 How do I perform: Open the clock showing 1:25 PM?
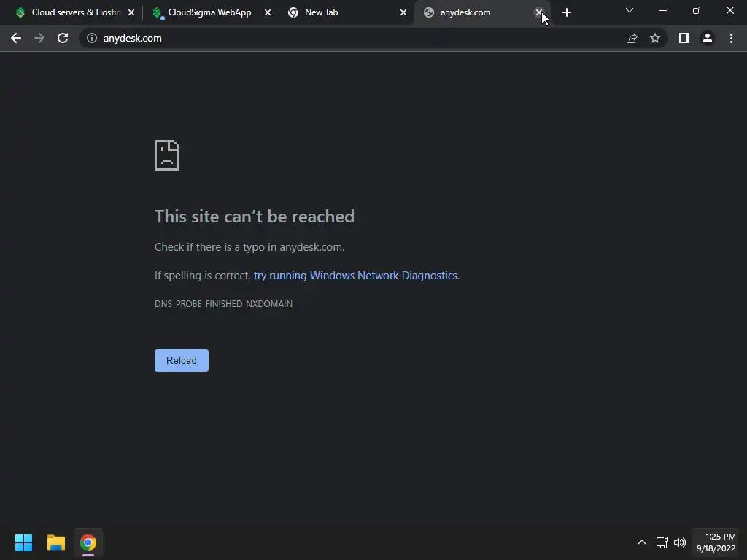pos(716,542)
